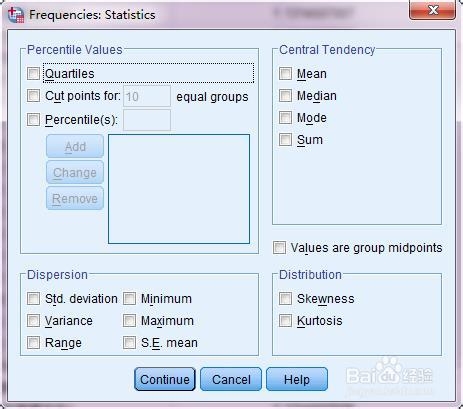Toggle the Sum checkbox

(x=285, y=140)
